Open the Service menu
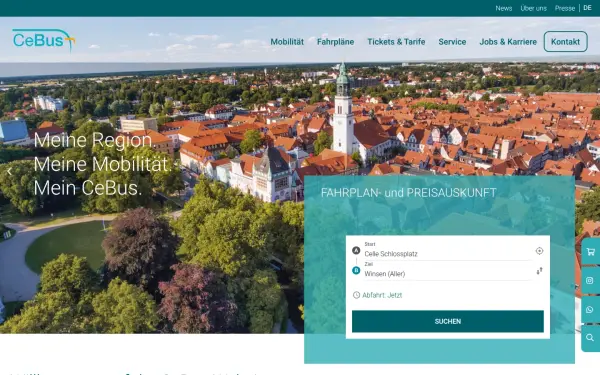Image resolution: width=600 pixels, height=375 pixels. pos(452,42)
